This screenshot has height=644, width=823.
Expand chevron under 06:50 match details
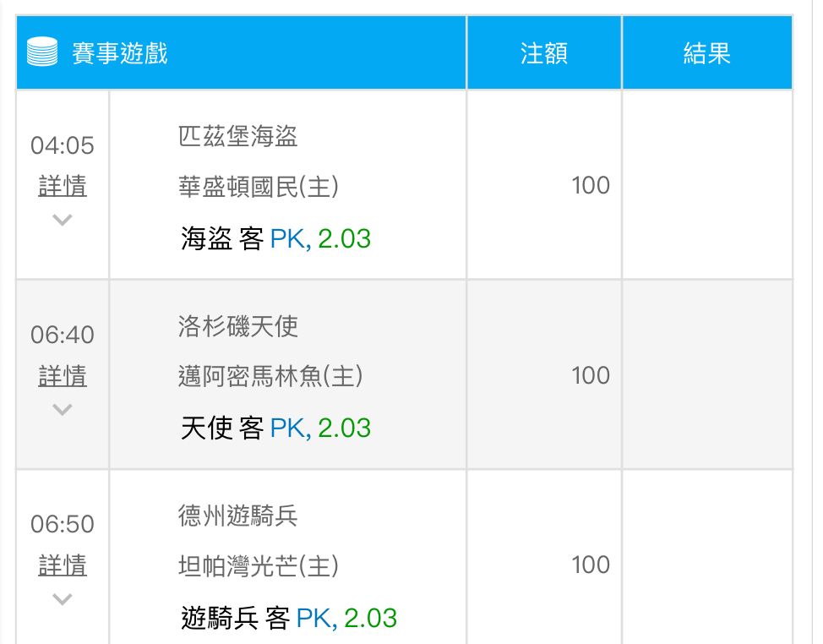click(63, 600)
